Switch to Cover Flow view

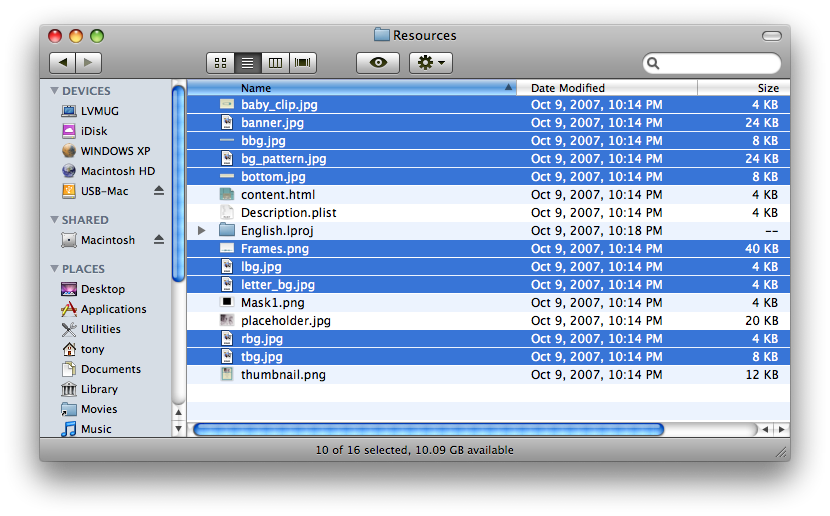click(x=303, y=63)
